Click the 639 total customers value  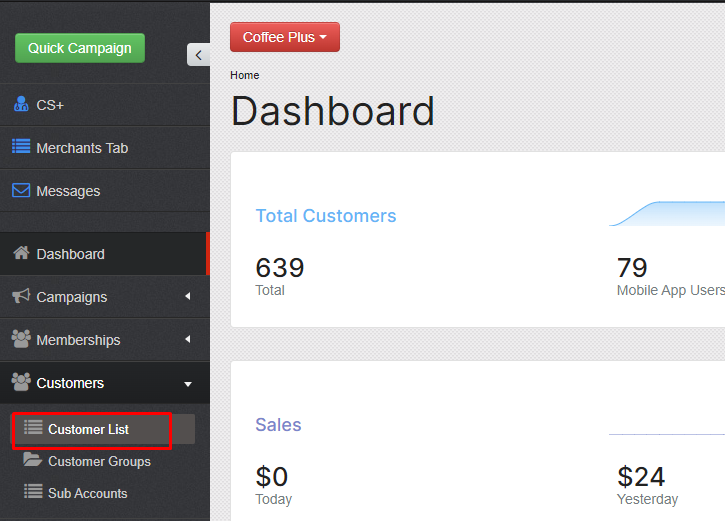(280, 268)
